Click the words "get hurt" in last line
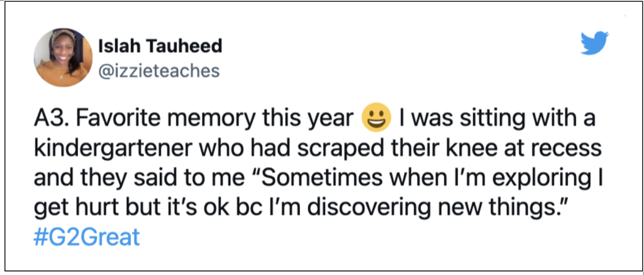The image size is (644, 275). coord(70,210)
